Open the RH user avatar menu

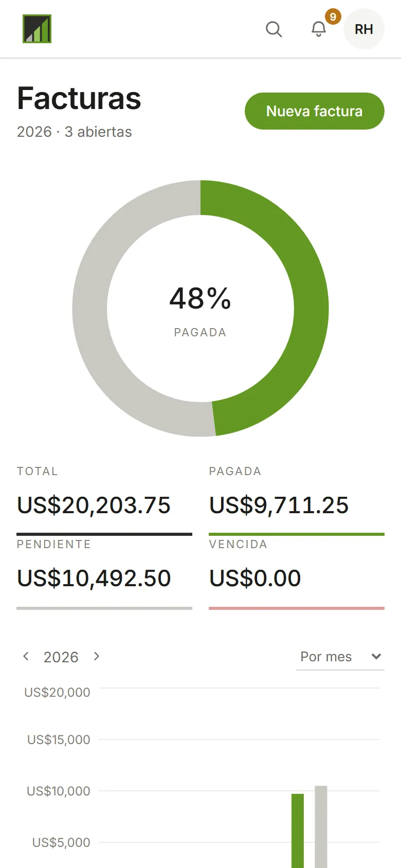click(x=364, y=29)
